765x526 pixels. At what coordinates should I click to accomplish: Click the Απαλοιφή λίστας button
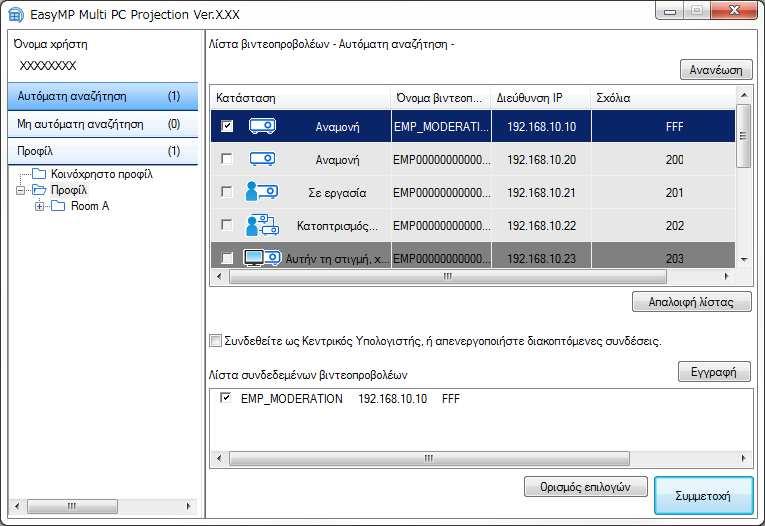691,302
